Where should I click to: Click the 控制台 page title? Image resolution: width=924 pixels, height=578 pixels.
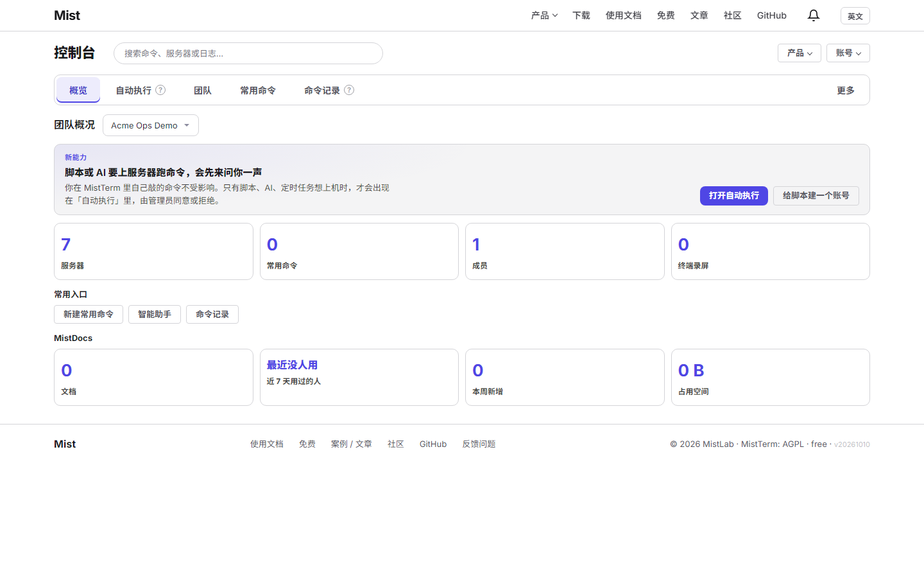coord(74,53)
